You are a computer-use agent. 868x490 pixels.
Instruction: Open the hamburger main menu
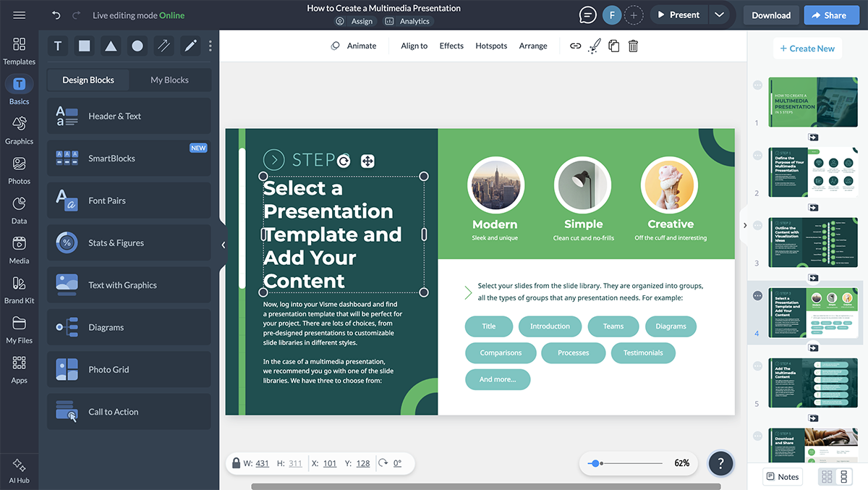20,15
